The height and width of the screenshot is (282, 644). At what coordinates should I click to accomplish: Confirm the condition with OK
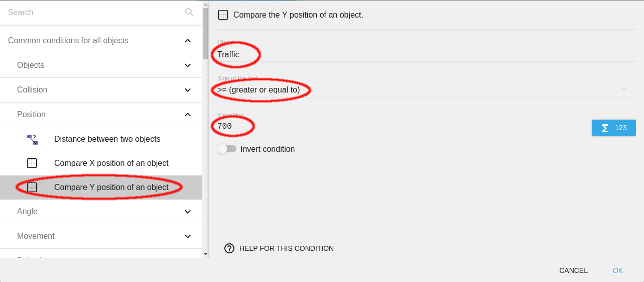617,270
